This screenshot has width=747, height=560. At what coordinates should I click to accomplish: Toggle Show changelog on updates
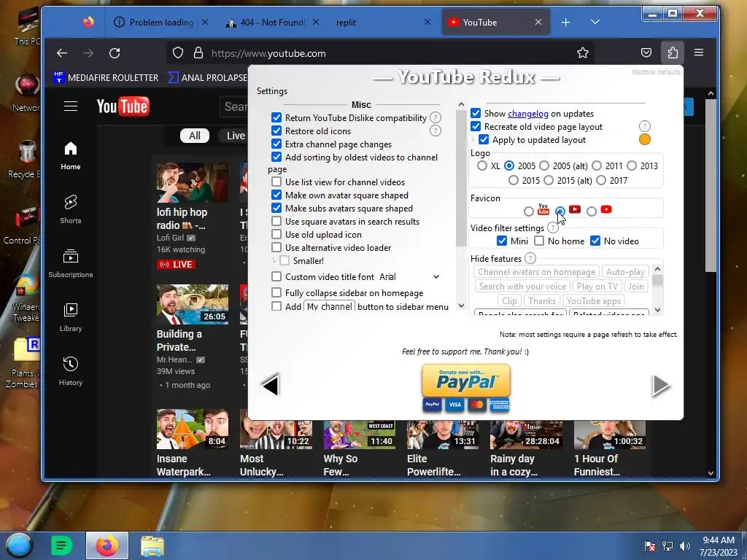[x=476, y=113]
